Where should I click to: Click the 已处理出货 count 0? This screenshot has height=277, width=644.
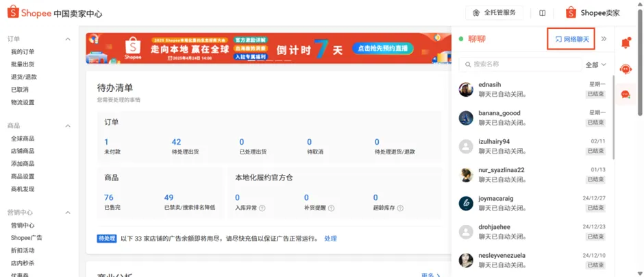point(241,142)
